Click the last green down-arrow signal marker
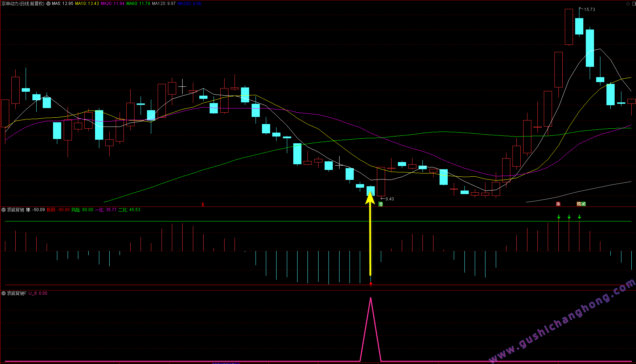Screen dimensions: 636x364 pos(579,217)
